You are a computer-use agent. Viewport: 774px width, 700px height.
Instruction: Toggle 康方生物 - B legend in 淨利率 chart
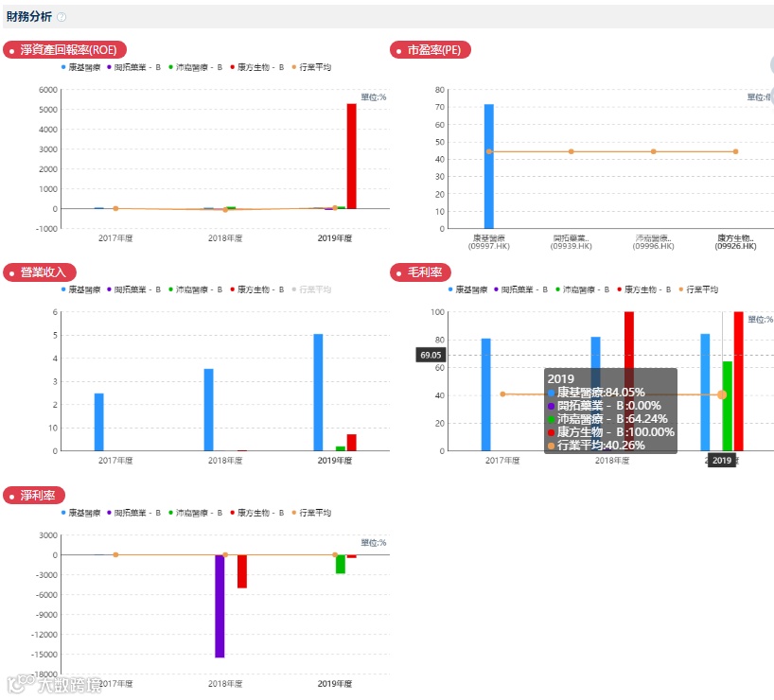click(x=257, y=513)
